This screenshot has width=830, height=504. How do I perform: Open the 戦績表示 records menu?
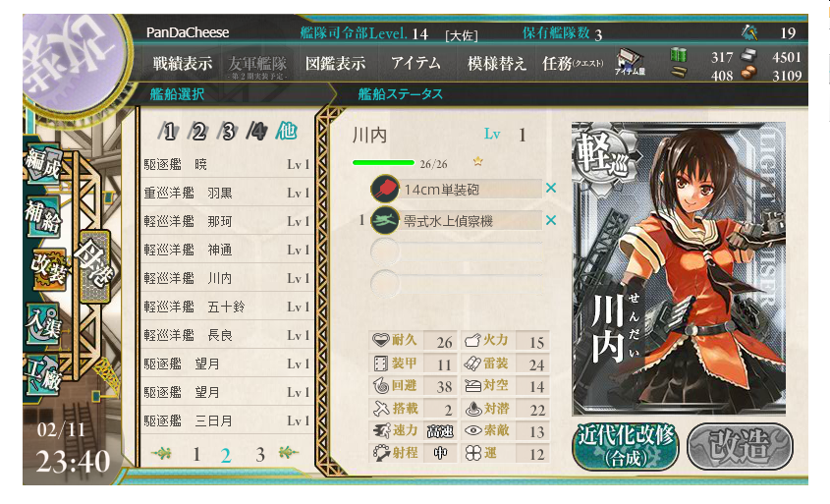183,64
